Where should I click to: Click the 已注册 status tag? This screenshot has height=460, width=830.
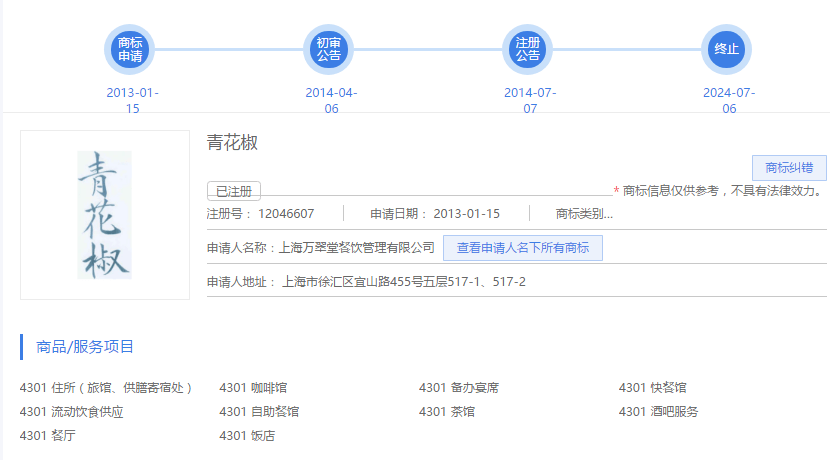(234, 191)
